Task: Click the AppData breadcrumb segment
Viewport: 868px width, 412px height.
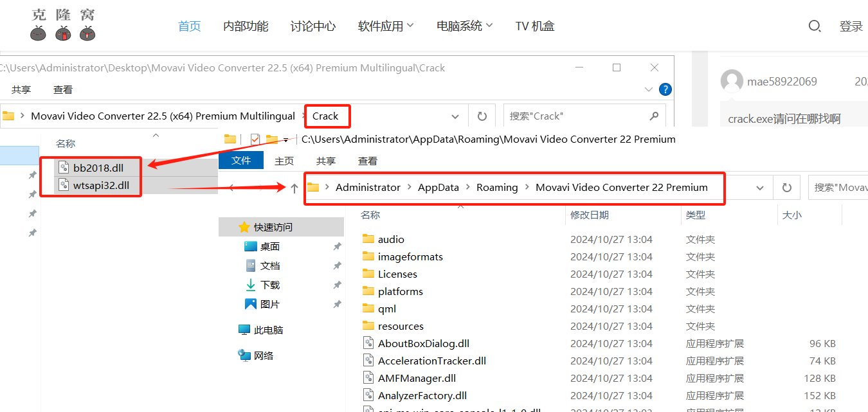Action: pyautogui.click(x=439, y=188)
